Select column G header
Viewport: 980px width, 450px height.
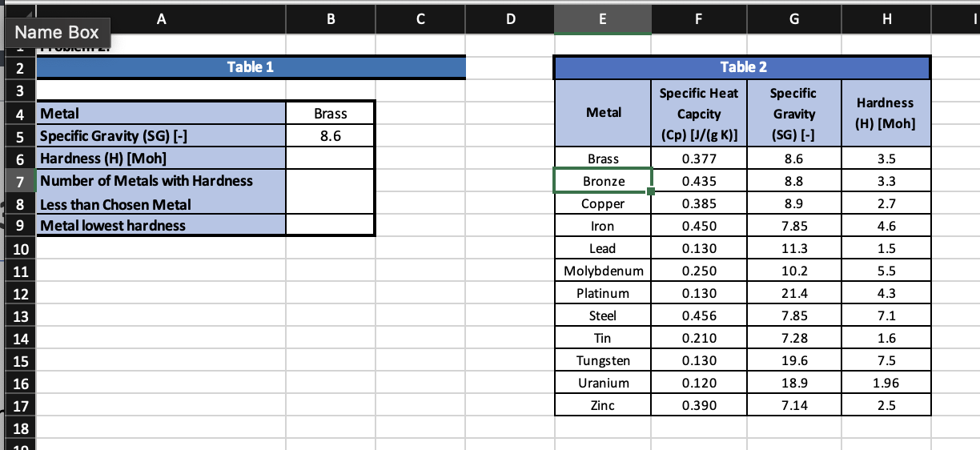(x=793, y=18)
